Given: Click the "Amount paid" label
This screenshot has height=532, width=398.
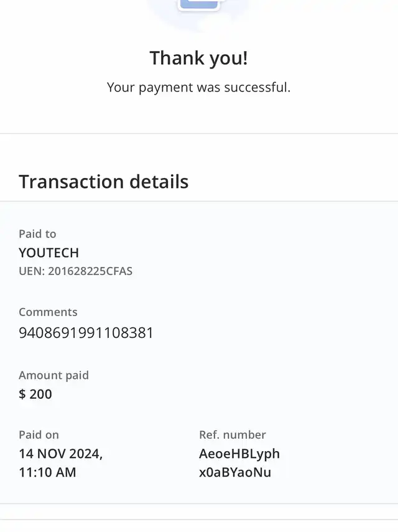Looking at the screenshot, I should tap(53, 375).
